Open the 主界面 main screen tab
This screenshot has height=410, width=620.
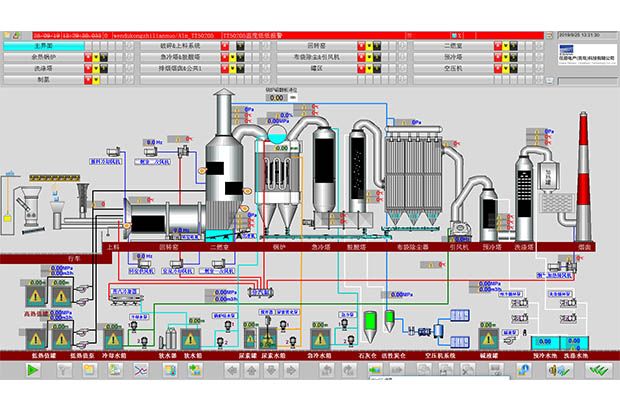[x=43, y=46]
